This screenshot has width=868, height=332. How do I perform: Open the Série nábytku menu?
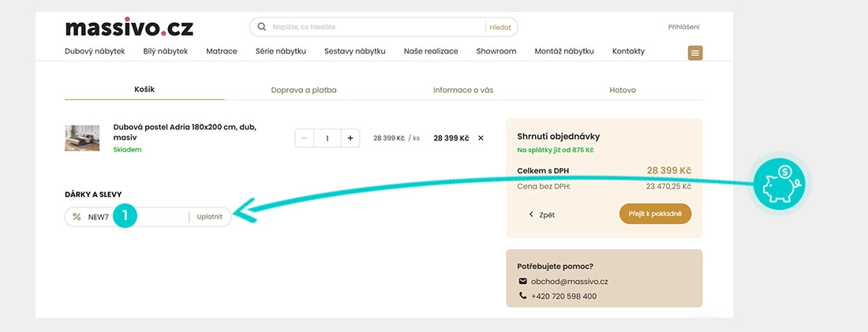coord(281,51)
